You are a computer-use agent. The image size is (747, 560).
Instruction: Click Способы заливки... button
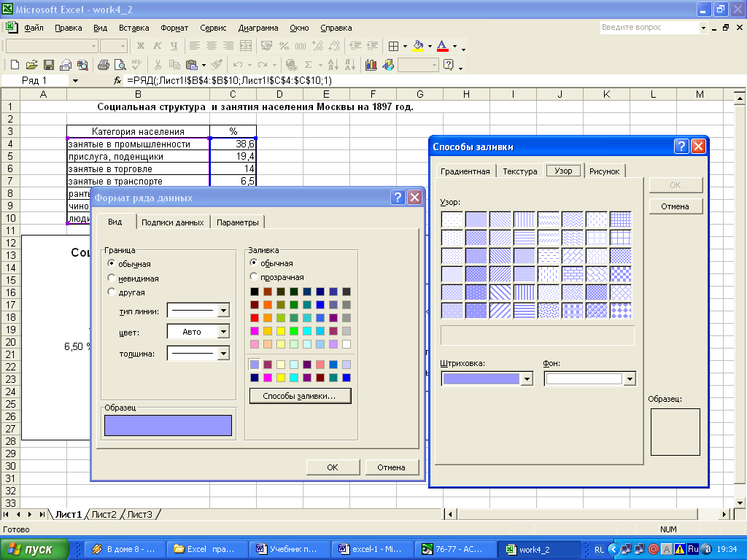(x=300, y=396)
